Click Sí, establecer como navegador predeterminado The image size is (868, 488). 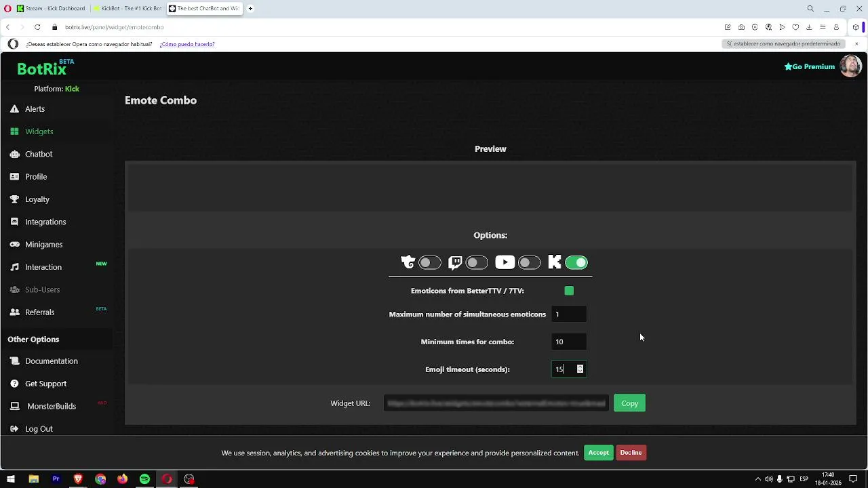[x=783, y=44]
